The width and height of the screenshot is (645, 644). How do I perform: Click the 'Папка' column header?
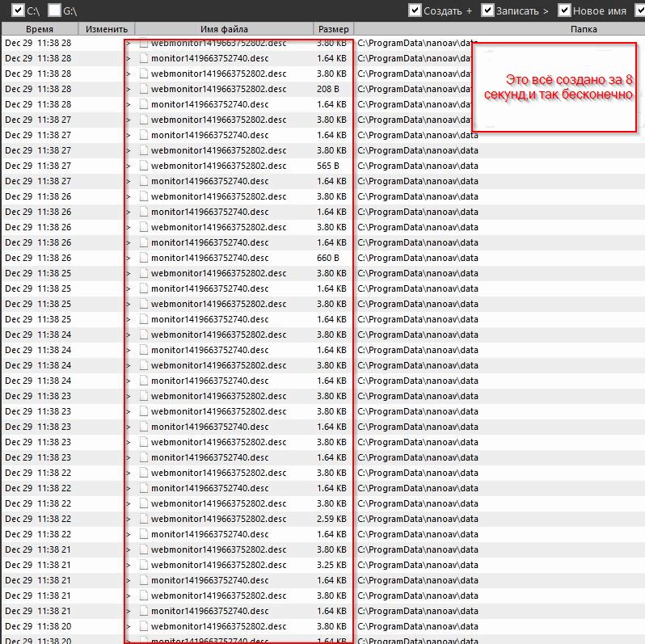coord(583,29)
